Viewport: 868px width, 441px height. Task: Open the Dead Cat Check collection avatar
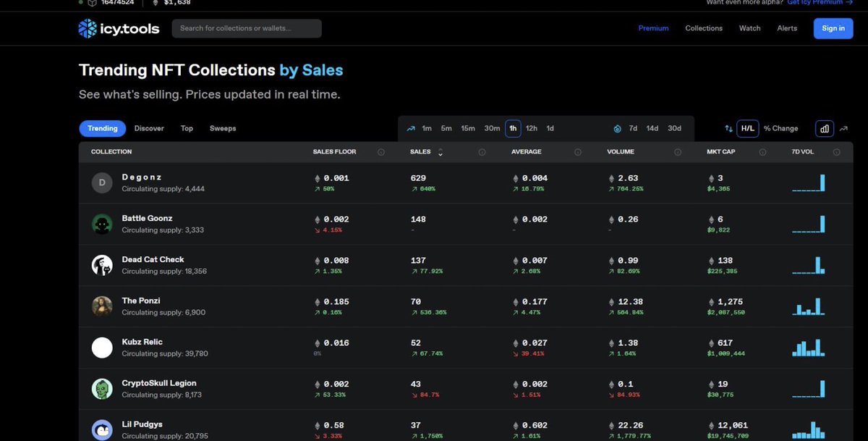tap(102, 265)
